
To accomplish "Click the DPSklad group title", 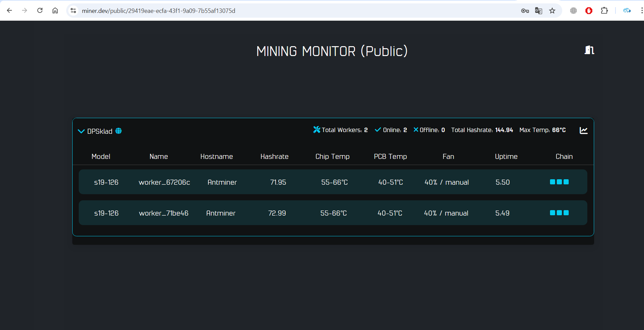I will tap(99, 131).
